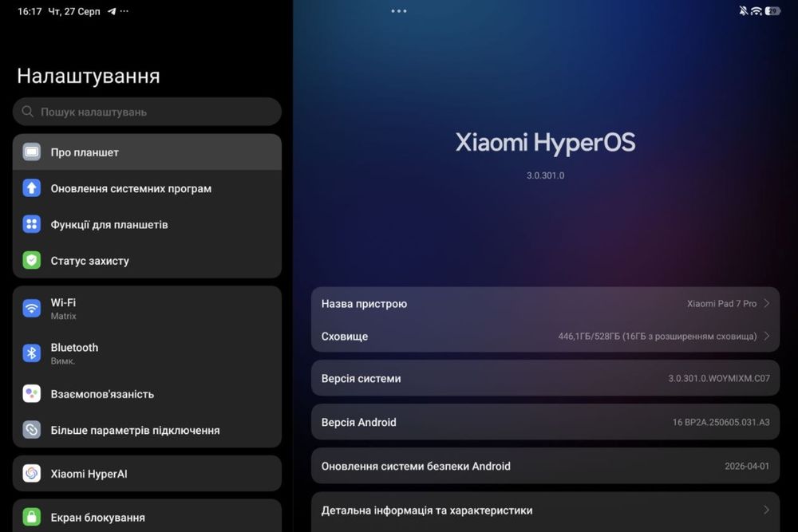
Task: Click the magnifier icon in search bar
Action: 27,112
